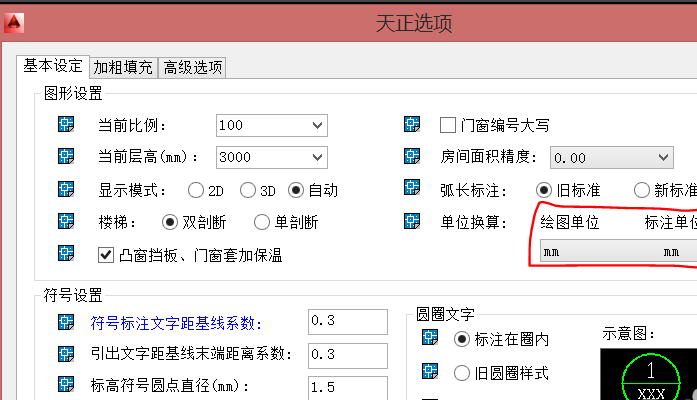Screen dimensions: 697x400
Task: Click the blue 符号标注文字距基线系数 label
Action: click(x=176, y=323)
